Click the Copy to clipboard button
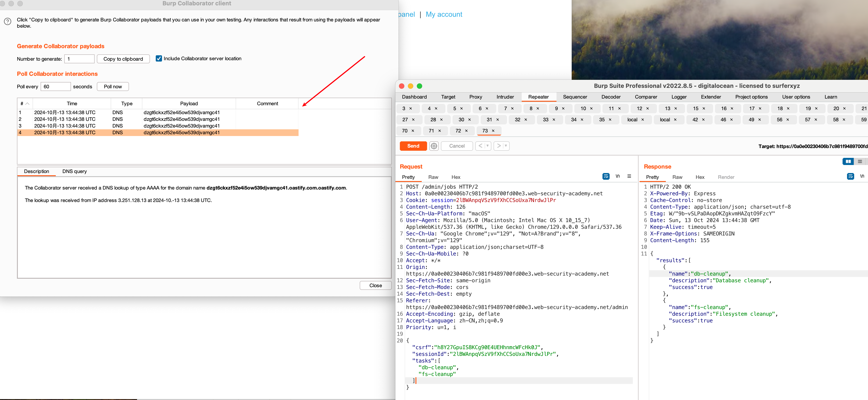This screenshot has height=400, width=868. tap(123, 59)
